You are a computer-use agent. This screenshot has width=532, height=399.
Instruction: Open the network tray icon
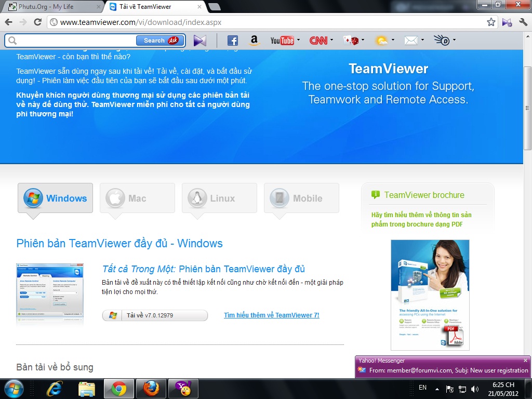[x=462, y=389]
